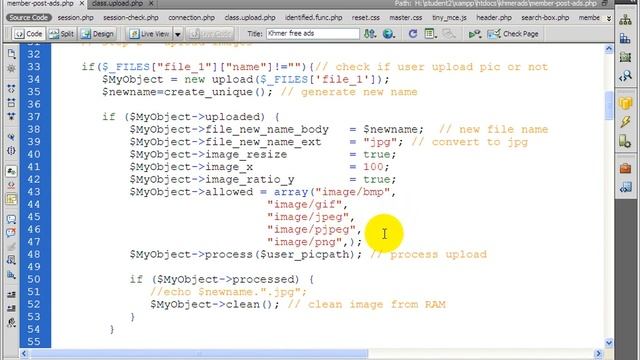Viewport: 640px width, 360px height.
Task: Show the Code Navigator icon in coding toolbar
Action: (x=11, y=68)
